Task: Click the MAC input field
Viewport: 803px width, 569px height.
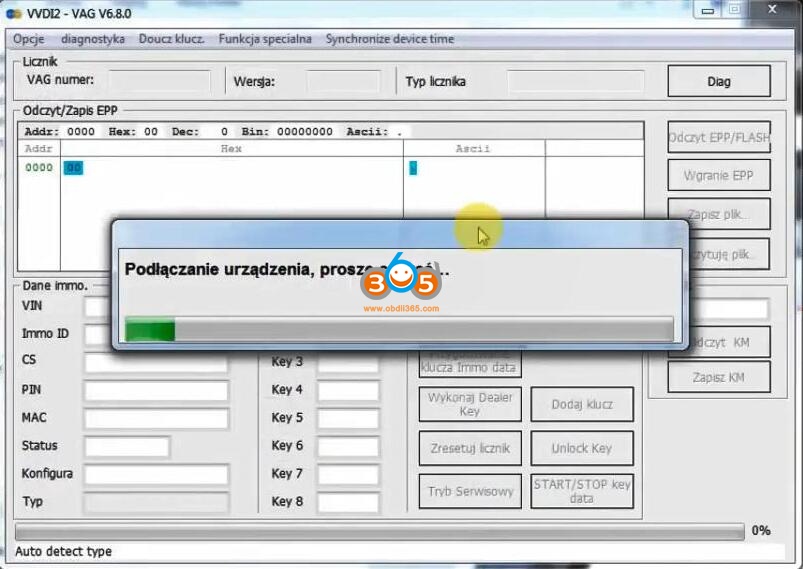Action: [x=156, y=418]
